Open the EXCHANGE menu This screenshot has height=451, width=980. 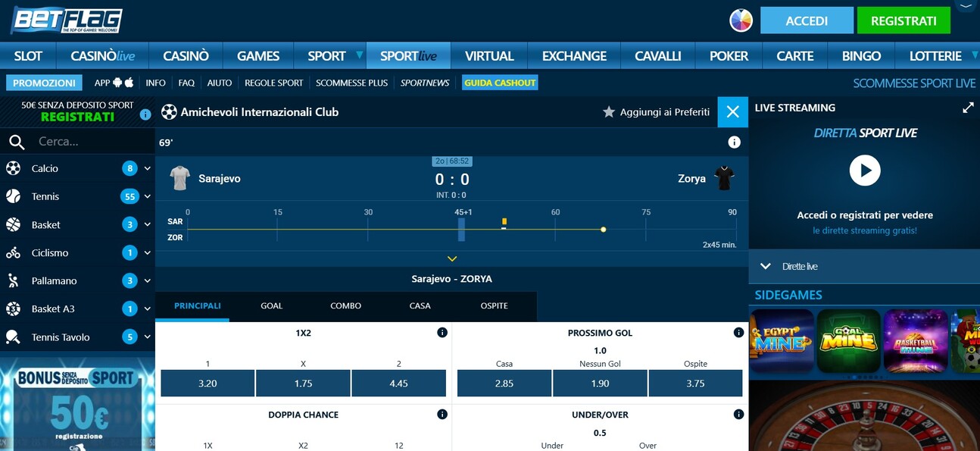click(574, 55)
